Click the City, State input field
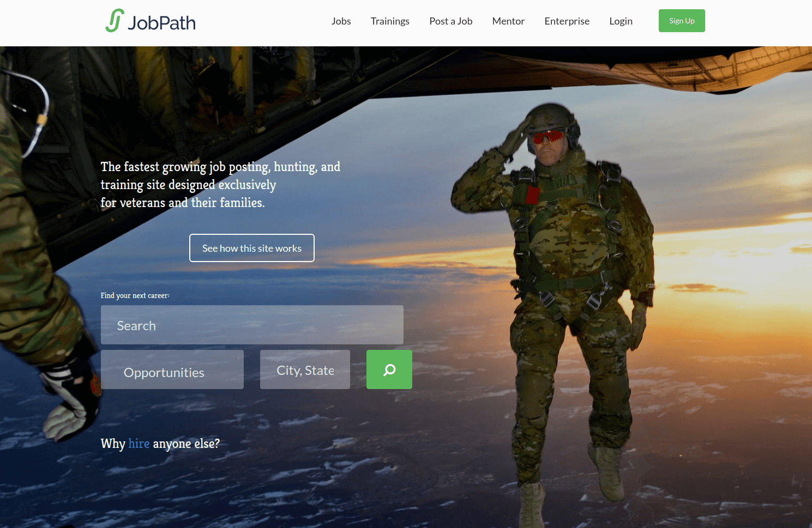Image resolution: width=812 pixels, height=528 pixels. pyautogui.click(x=304, y=369)
